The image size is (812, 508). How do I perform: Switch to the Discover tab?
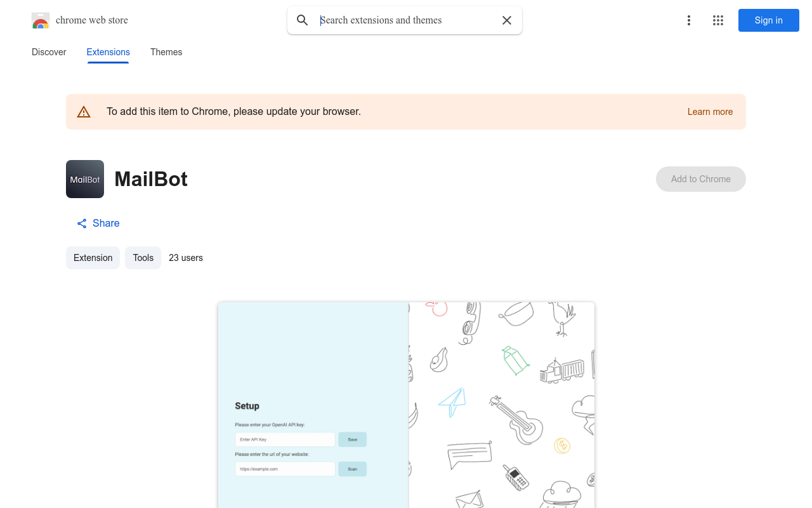click(x=49, y=52)
